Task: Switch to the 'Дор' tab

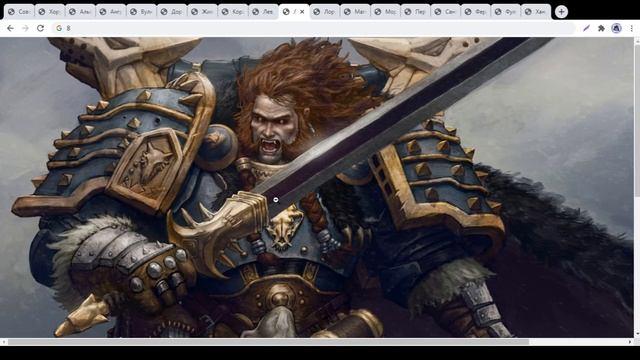Action: pyautogui.click(x=172, y=12)
